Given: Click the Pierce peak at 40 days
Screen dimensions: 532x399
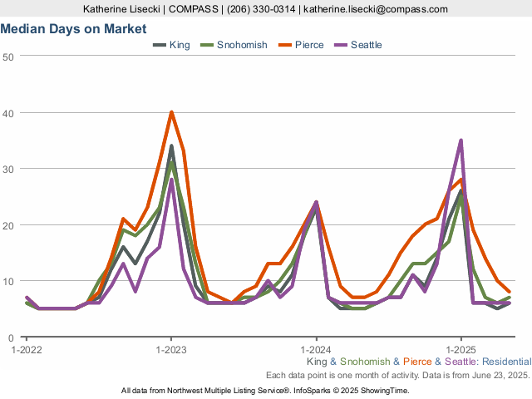Looking at the screenshot, I should [x=171, y=112].
